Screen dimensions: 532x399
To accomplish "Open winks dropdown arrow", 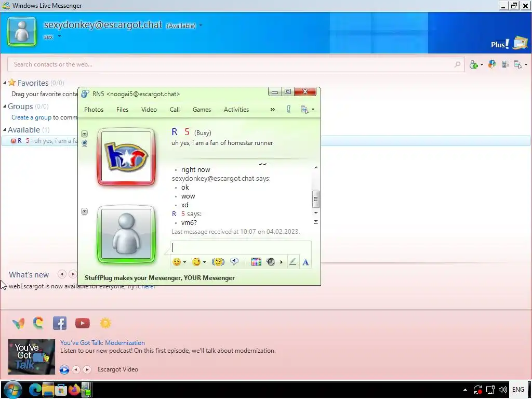I will tap(204, 262).
